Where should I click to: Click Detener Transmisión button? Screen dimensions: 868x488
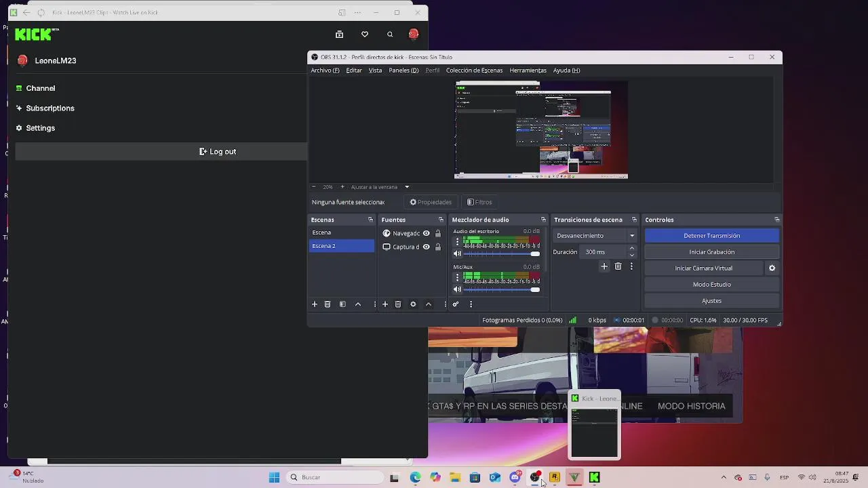[711, 236]
